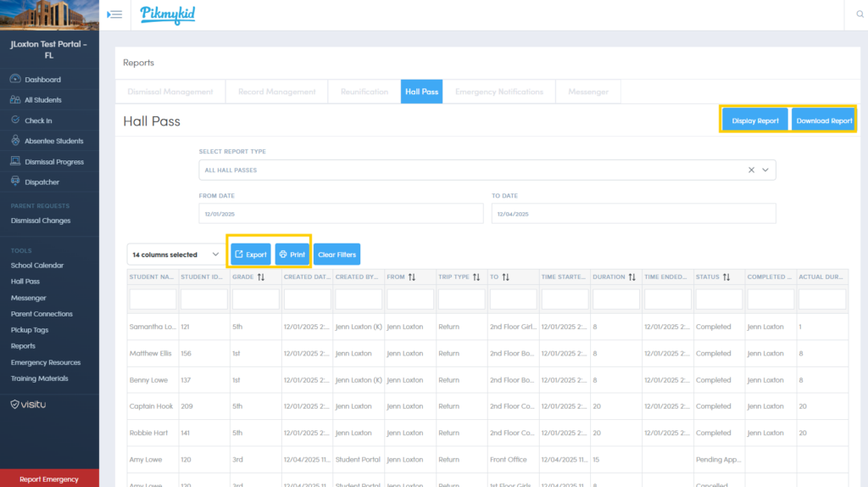The image size is (868, 487).
Task: Go to All Students in sidebar
Action: pyautogui.click(x=42, y=100)
